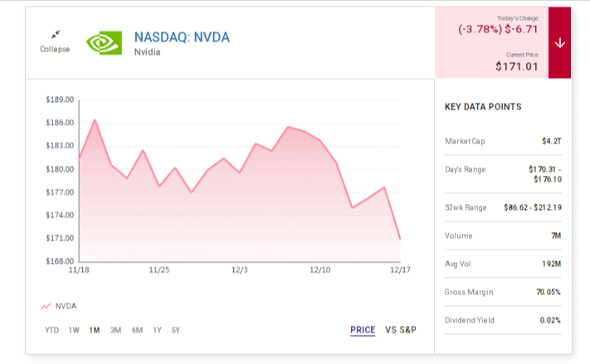Switch chart to VS S&P view

[x=401, y=330]
